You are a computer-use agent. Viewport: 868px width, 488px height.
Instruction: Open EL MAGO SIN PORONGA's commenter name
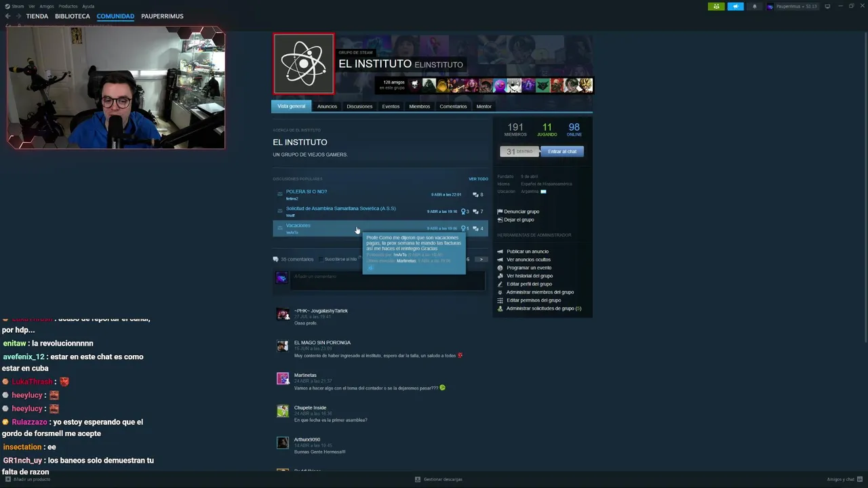click(322, 342)
